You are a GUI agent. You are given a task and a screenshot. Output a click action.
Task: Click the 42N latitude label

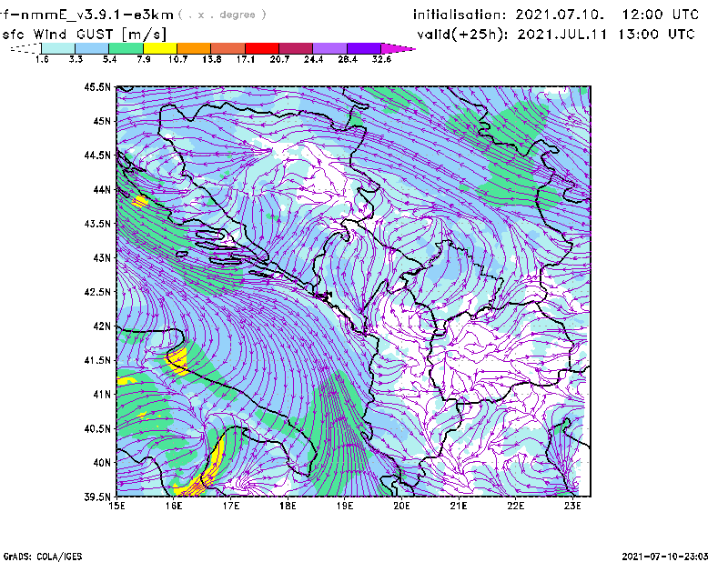(x=102, y=326)
